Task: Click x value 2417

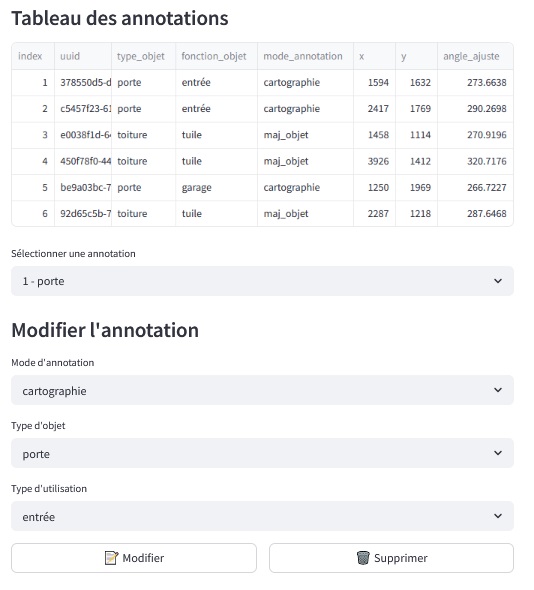Action: pyautogui.click(x=374, y=109)
